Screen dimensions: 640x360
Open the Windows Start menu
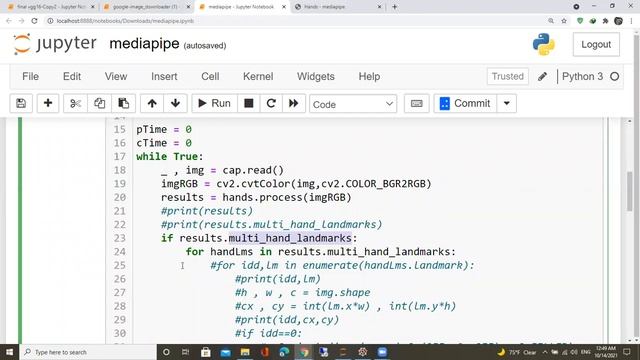coord(9,352)
